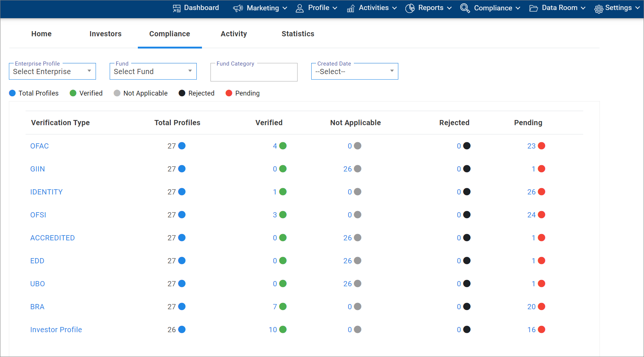644x357 pixels.
Task: Click GIIN not applicable count 26
Action: [348, 169]
